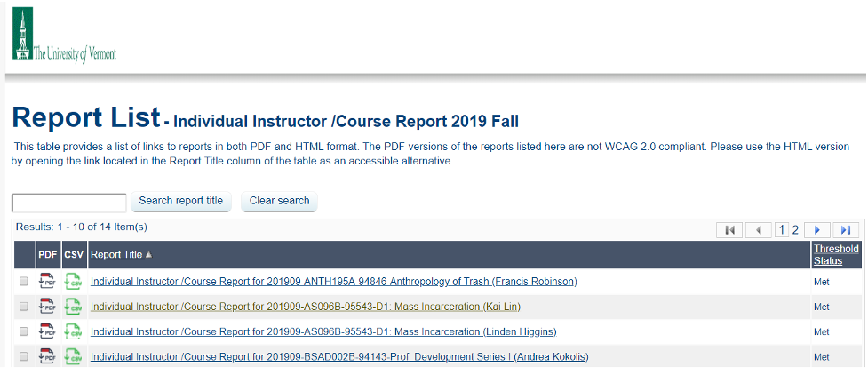Go to the next results page arrow
868x375 pixels.
pyautogui.click(x=817, y=230)
